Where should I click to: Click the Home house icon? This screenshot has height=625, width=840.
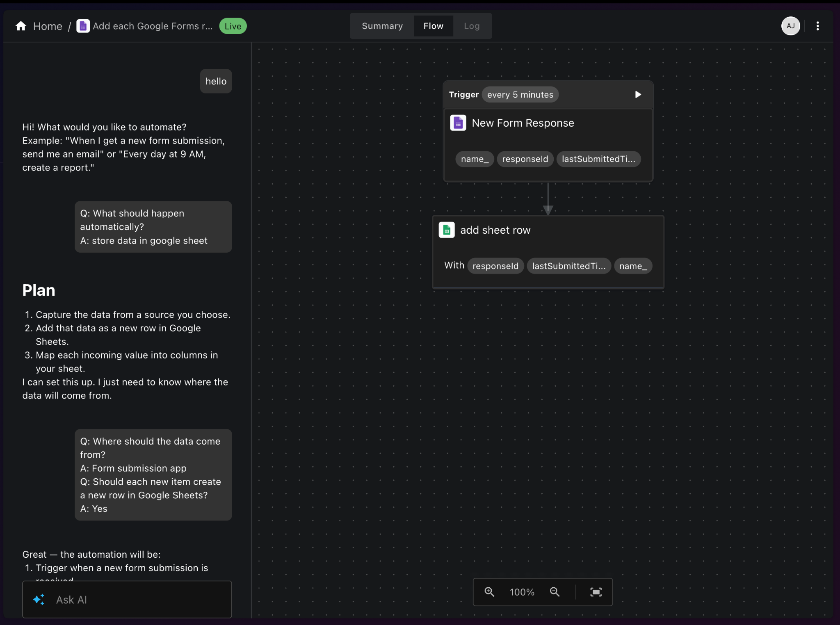[21, 26]
